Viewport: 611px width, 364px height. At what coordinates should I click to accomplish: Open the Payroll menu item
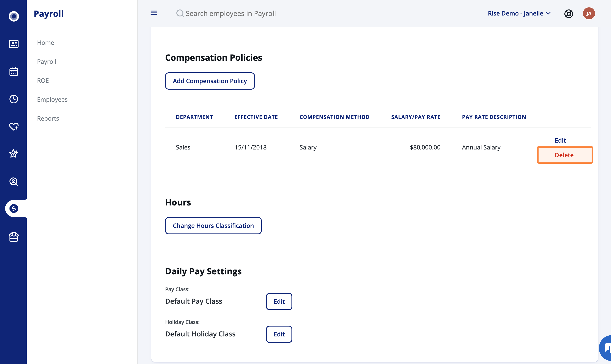click(x=47, y=61)
